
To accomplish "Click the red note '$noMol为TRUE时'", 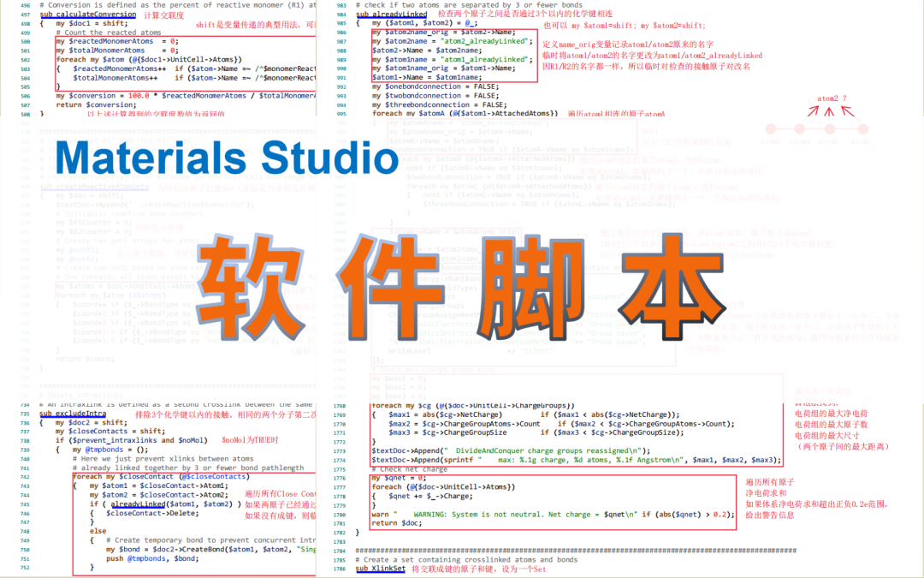I will coord(250,440).
